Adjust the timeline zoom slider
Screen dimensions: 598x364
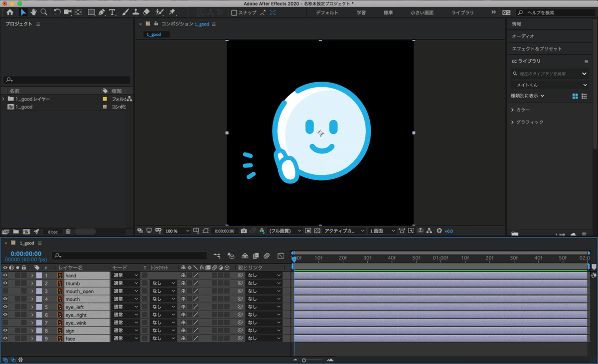304,360
